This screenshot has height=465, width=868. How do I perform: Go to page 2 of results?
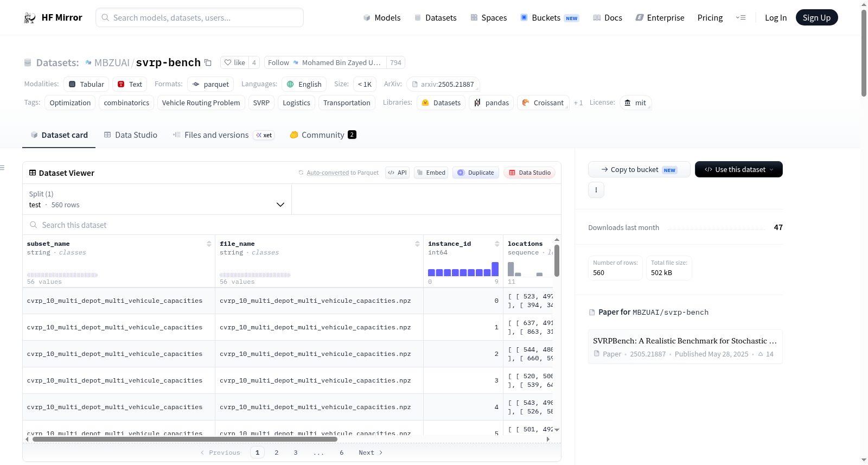tap(277, 453)
